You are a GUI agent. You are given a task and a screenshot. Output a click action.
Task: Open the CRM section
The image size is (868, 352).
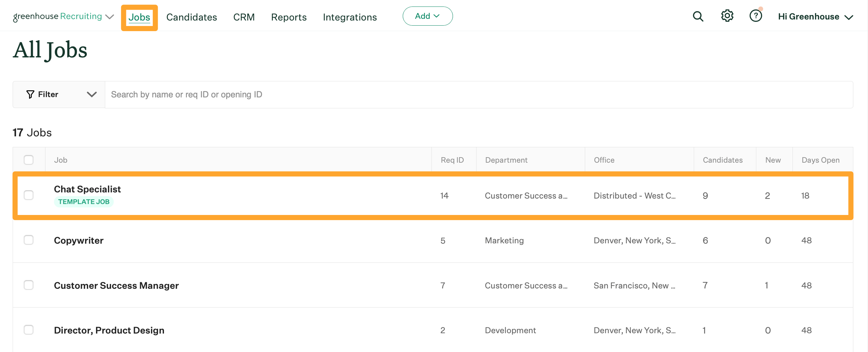coord(244,17)
